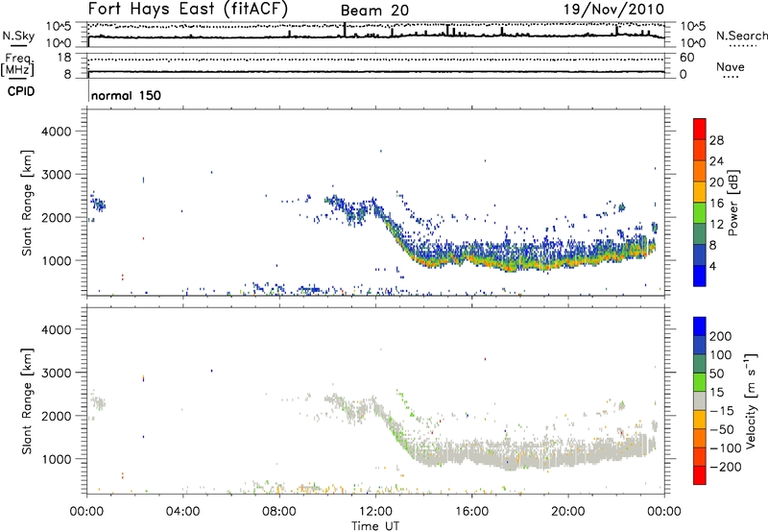Click the "24" label on the power color bar
The image size is (768, 532).
[x=716, y=161]
